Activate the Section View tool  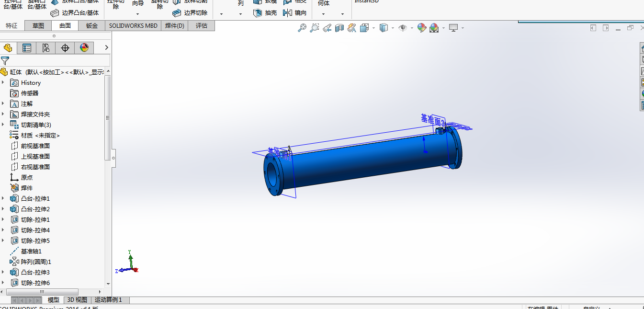tap(339, 28)
